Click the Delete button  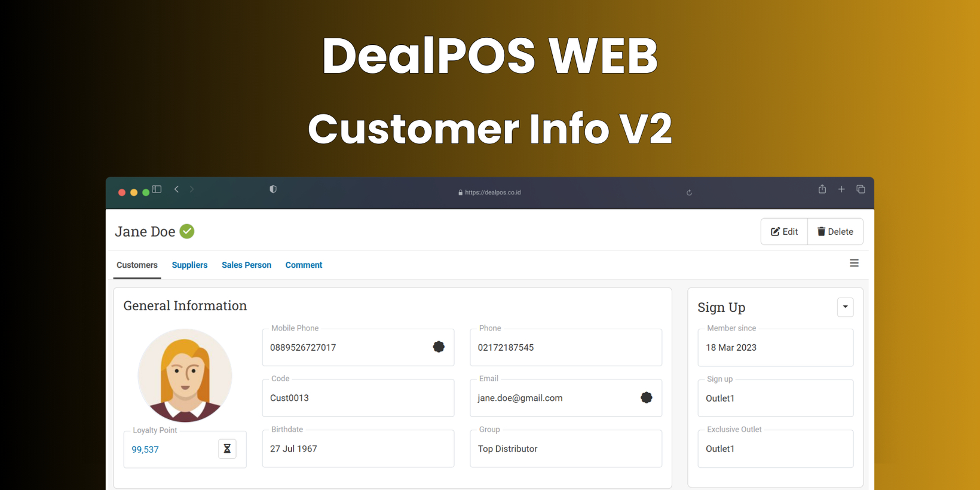pyautogui.click(x=835, y=232)
